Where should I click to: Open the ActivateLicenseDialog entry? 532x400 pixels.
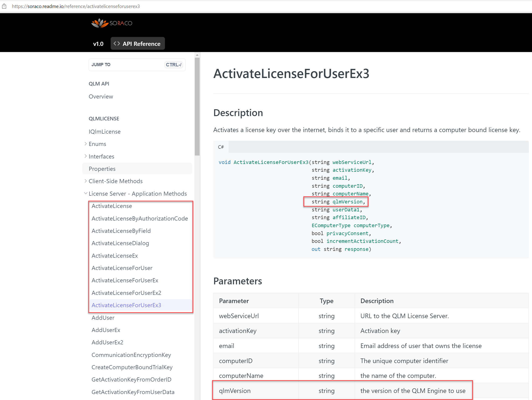click(x=120, y=243)
